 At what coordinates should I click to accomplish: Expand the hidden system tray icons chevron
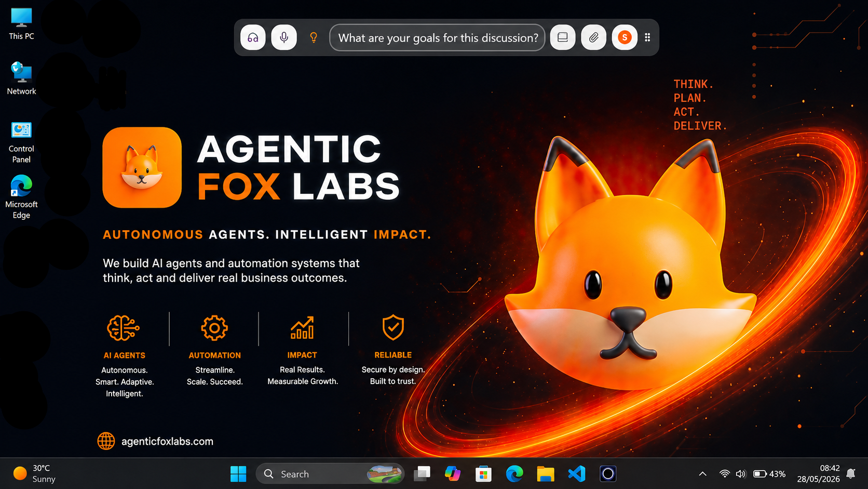(x=702, y=474)
